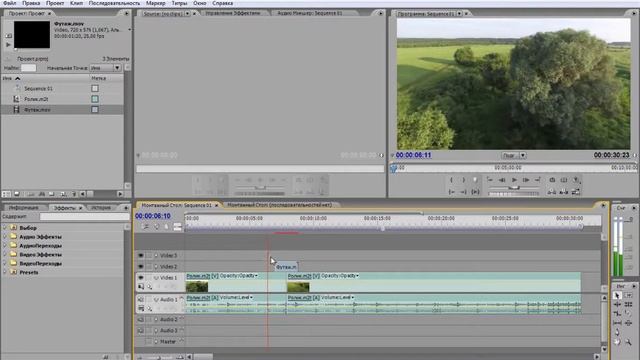The image size is (640, 360).
Task: Open the Source monitor clip dropdown arrow
Action: (x=187, y=13)
